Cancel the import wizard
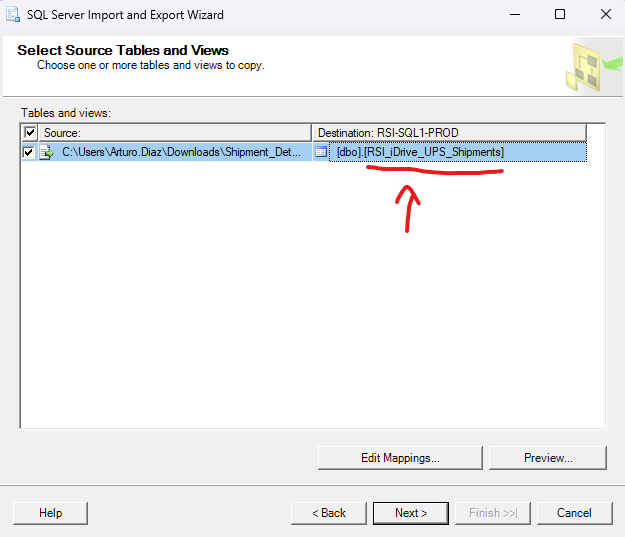 (574, 513)
